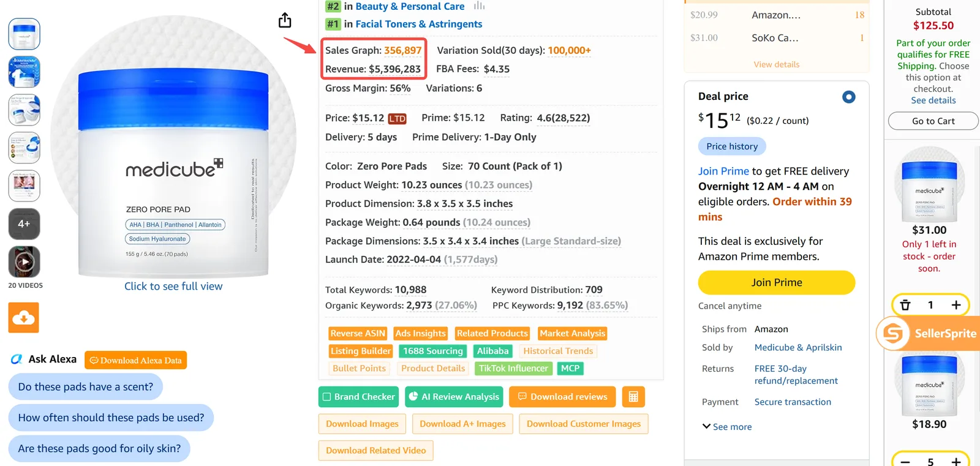Ask Alexa if pads suit oily skin

tap(99, 449)
